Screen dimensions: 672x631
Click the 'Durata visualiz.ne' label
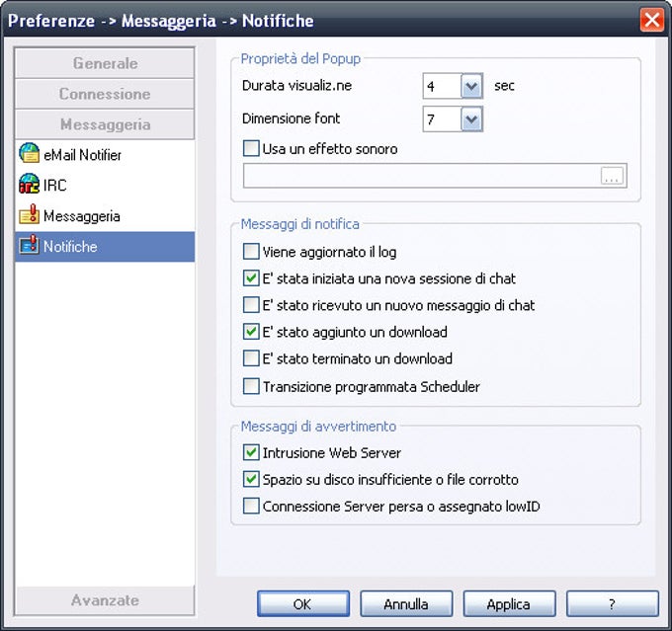(296, 86)
